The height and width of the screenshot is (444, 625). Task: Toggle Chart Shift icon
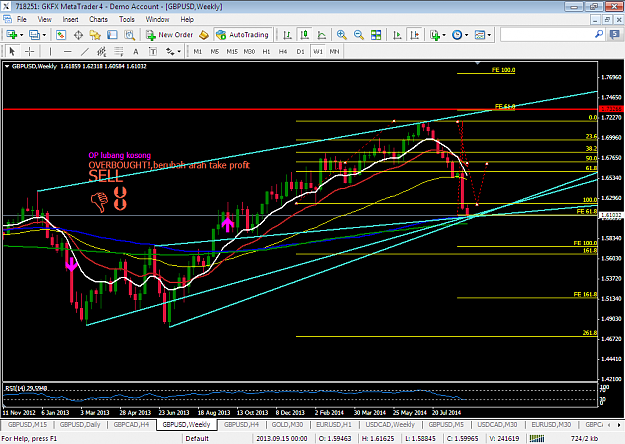point(415,35)
